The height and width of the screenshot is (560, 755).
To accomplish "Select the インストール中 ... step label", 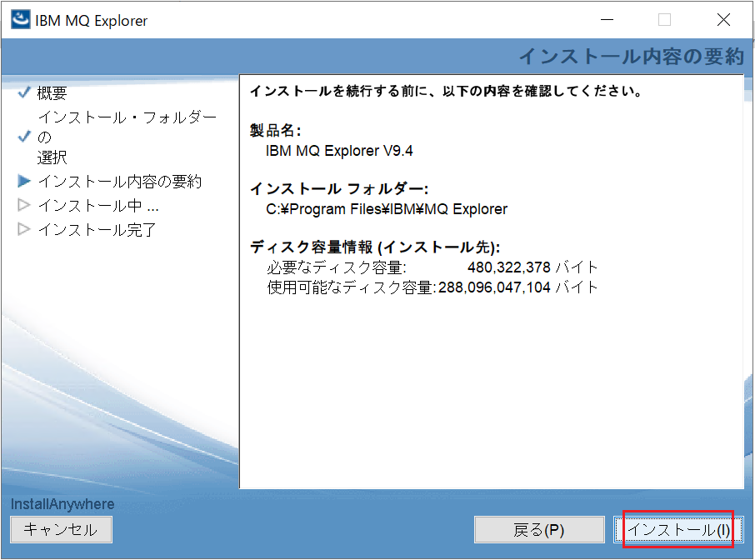I will tap(98, 206).
